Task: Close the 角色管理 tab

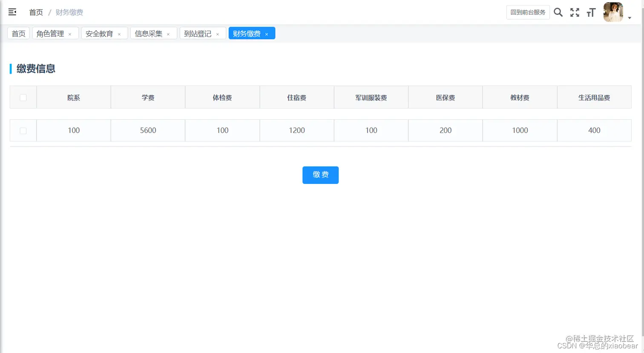Action: (x=71, y=33)
